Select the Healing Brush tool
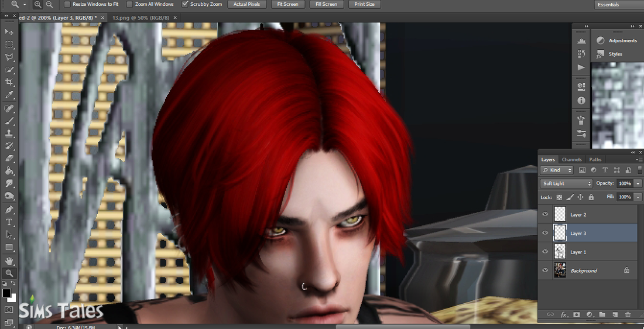 (9, 108)
